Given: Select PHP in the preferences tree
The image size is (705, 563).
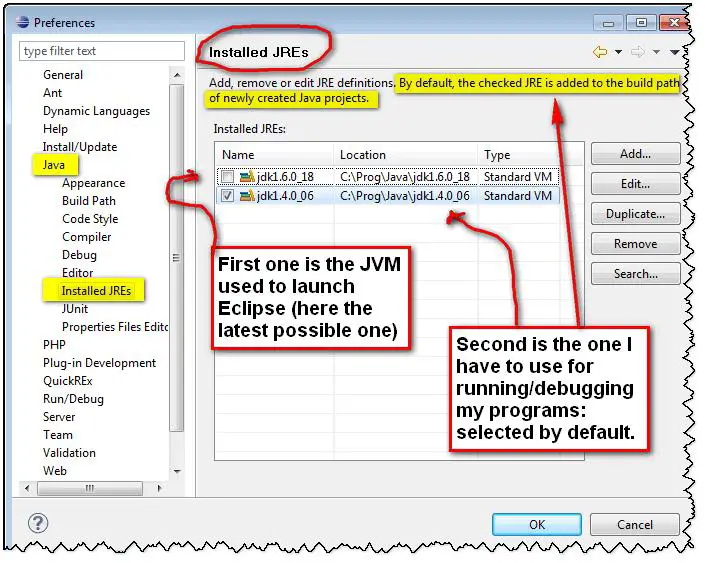Looking at the screenshot, I should (54, 345).
